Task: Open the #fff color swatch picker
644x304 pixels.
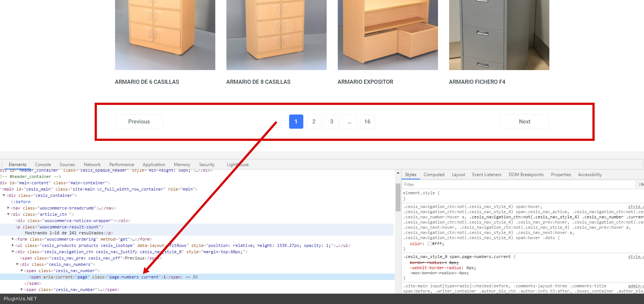Action: (x=429, y=244)
